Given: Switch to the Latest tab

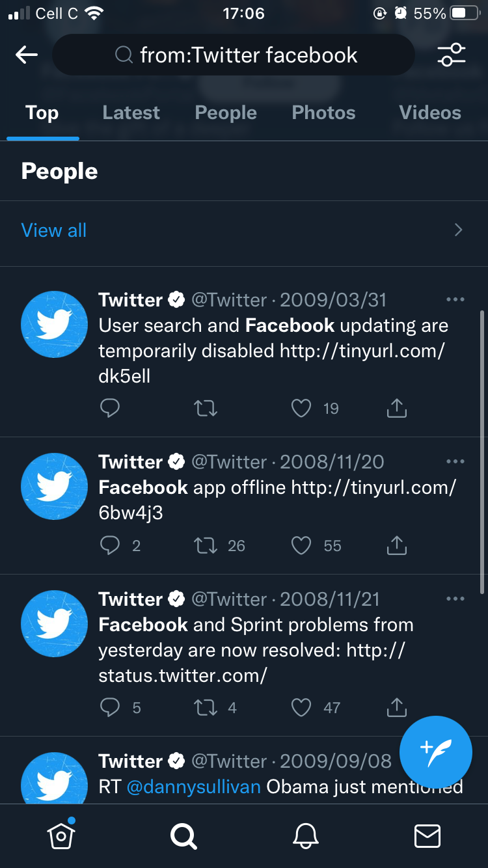Looking at the screenshot, I should (x=131, y=112).
